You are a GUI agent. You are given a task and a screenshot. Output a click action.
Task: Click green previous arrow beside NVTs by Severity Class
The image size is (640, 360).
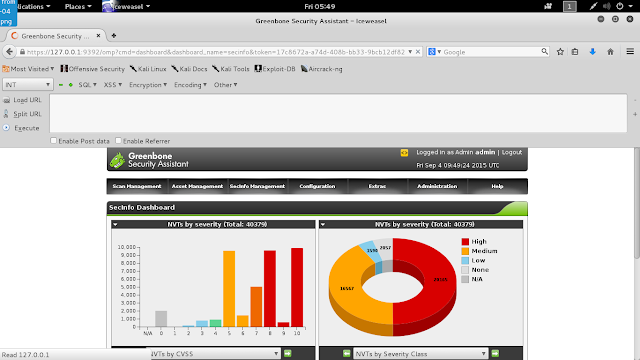[347, 353]
